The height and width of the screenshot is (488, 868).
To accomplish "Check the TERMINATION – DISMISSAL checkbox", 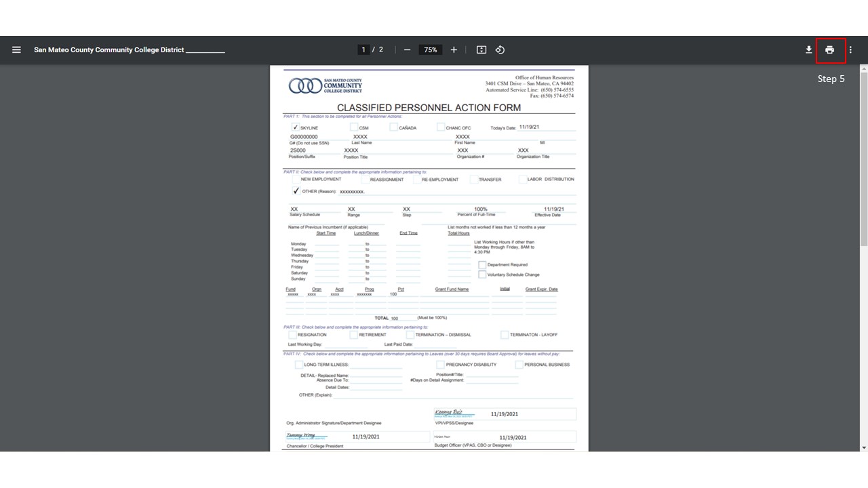I will point(410,335).
